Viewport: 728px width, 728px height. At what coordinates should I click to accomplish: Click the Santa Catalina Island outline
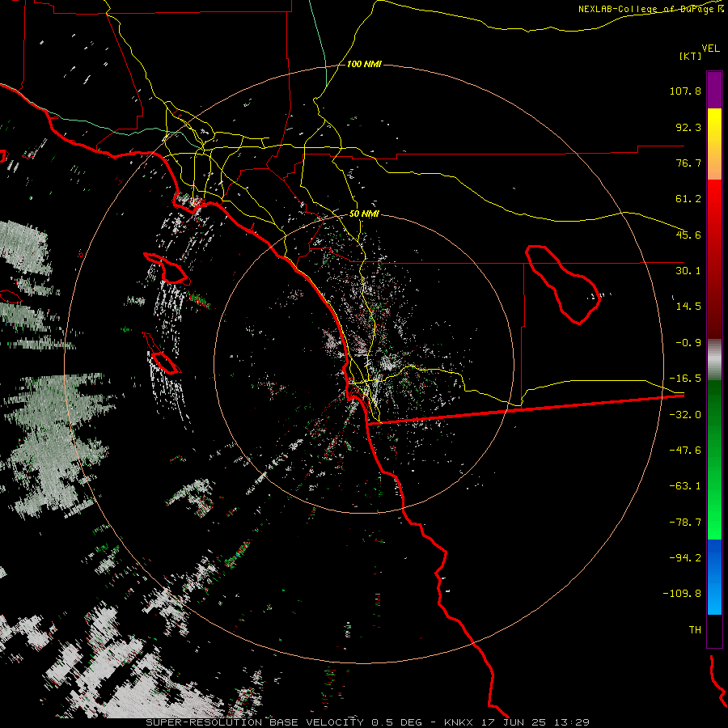coord(167,269)
